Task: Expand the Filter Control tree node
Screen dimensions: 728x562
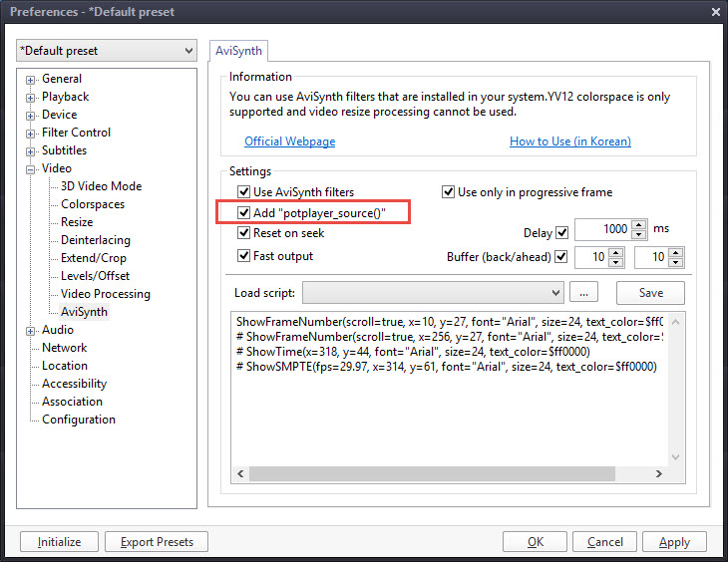Action: [x=30, y=134]
